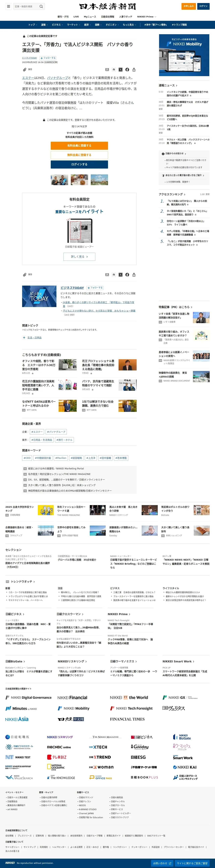This screenshot has width=215, height=868.
Task: Open the first article photo thumbnail of two men
Action: pos(60,180)
